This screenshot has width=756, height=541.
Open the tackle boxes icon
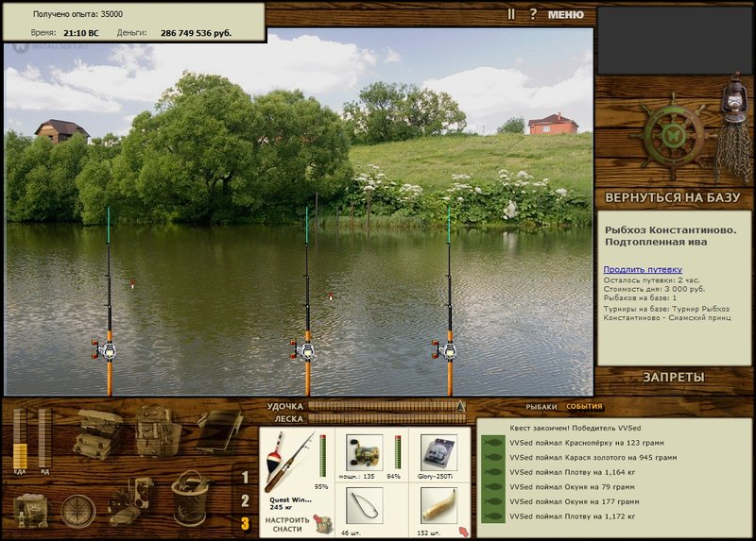pos(98,433)
